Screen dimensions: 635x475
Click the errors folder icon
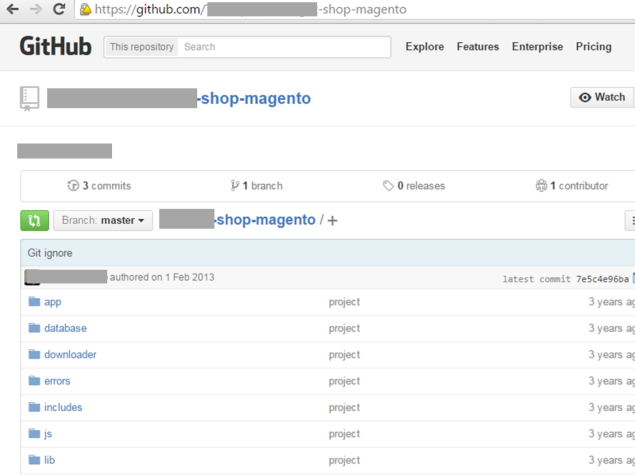(34, 381)
